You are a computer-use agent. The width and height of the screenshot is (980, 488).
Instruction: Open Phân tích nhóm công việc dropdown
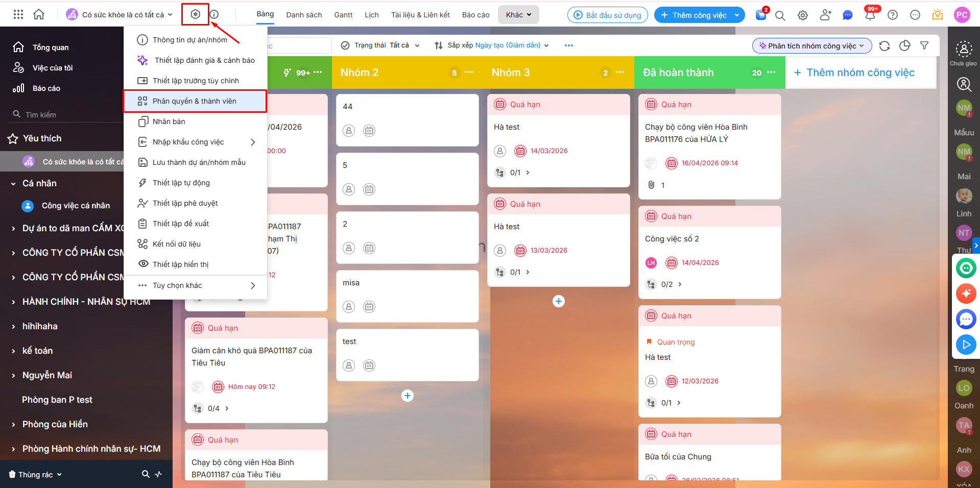click(812, 46)
